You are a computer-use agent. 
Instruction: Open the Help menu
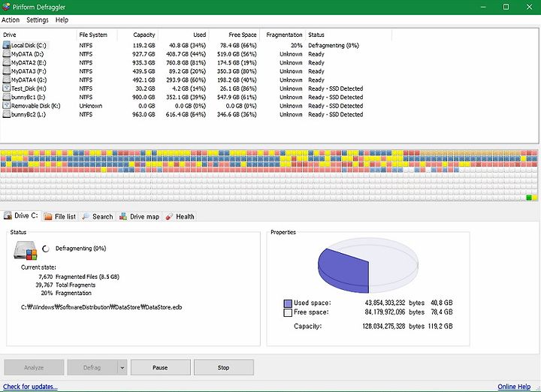pos(62,20)
